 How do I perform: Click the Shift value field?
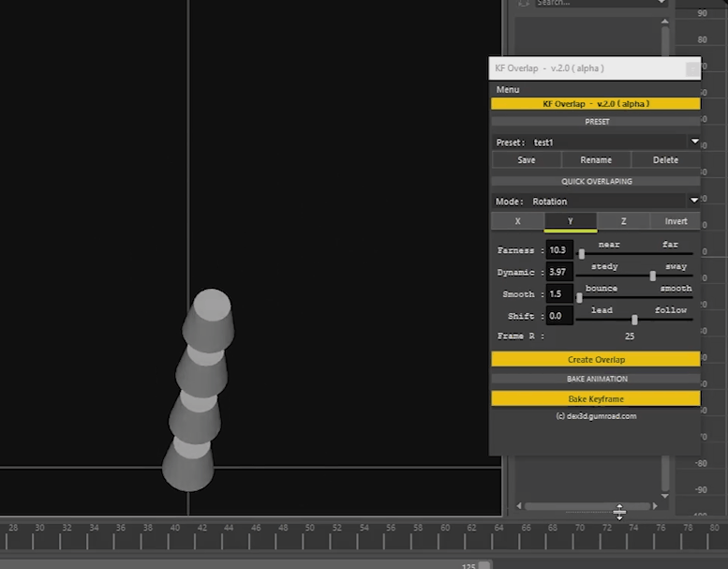(x=559, y=316)
